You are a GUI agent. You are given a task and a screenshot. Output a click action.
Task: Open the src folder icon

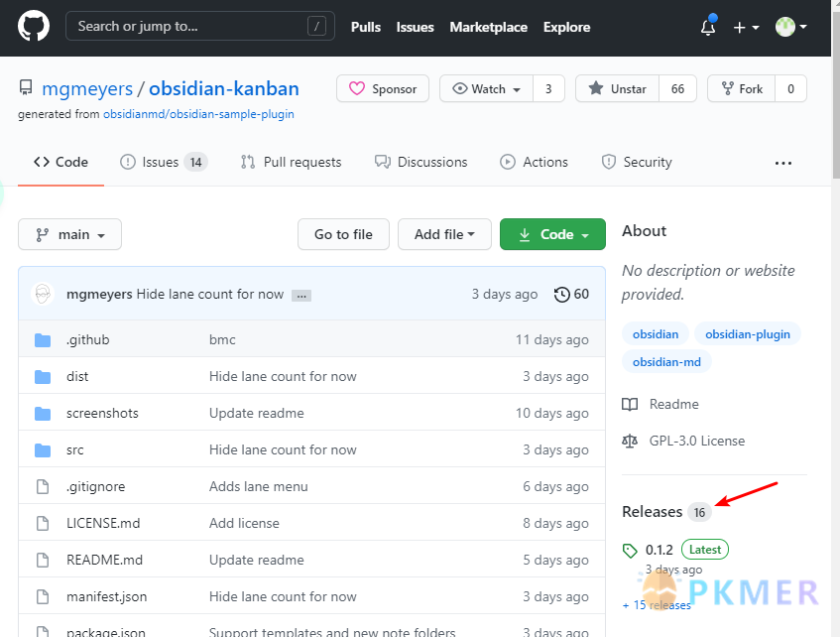(43, 449)
